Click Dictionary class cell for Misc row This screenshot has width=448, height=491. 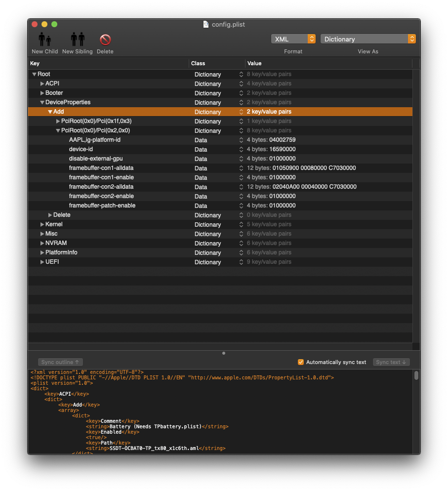[207, 234]
